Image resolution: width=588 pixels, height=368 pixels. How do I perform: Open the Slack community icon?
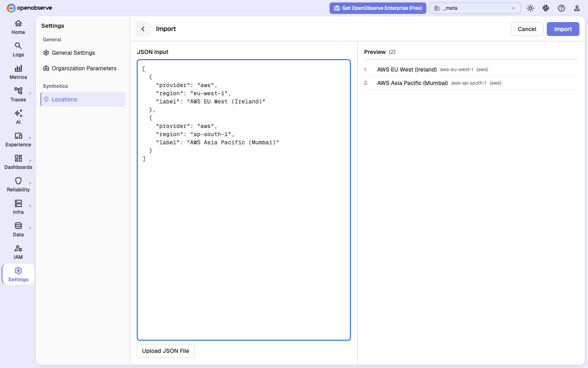click(546, 8)
